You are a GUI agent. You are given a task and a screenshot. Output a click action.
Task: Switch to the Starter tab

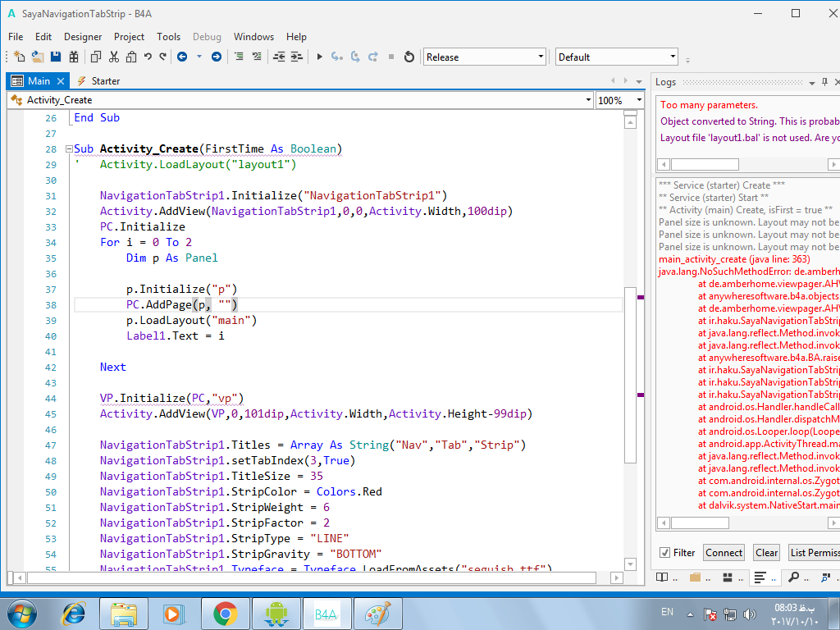(x=105, y=81)
